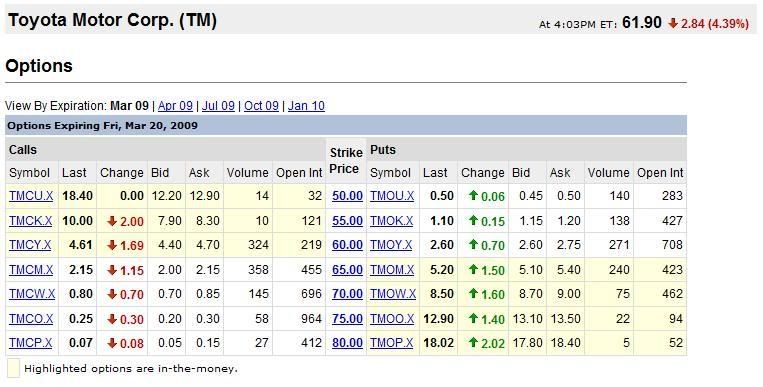Screen dimensions: 763x387
Task: Click down arrow for TMCM.X change 1.15
Action: pyautogui.click(x=112, y=270)
